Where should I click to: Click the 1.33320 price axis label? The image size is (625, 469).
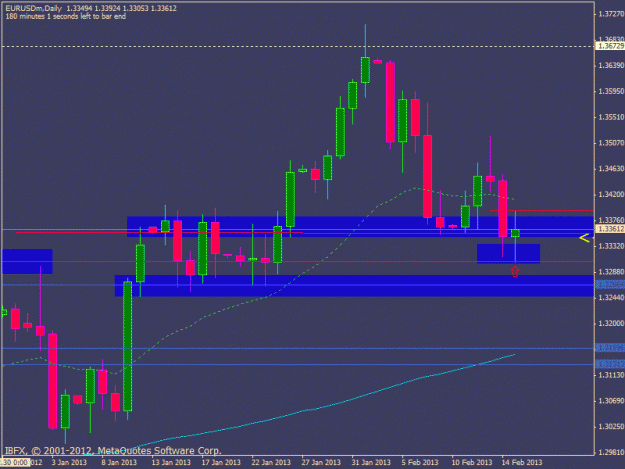pos(611,246)
